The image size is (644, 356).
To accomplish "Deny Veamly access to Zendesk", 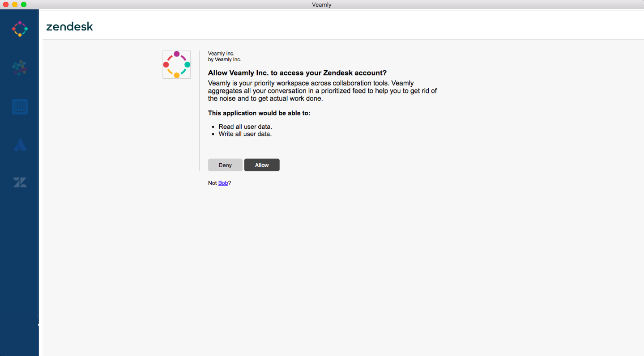I will pos(225,165).
